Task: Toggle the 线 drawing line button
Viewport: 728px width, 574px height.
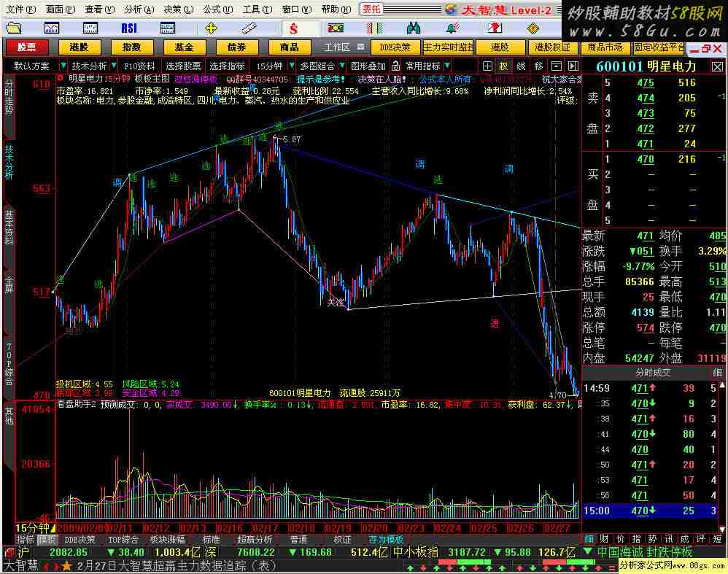Action: coord(521,66)
